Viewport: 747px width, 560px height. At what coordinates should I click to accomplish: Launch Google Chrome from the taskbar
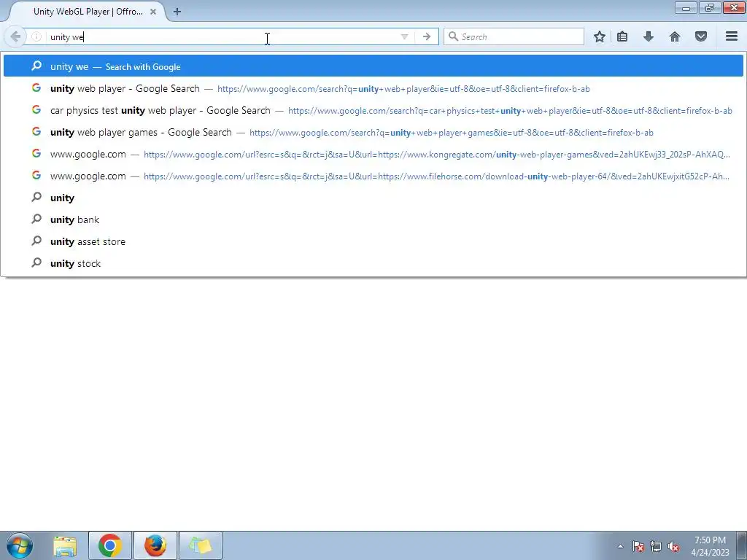tap(109, 545)
